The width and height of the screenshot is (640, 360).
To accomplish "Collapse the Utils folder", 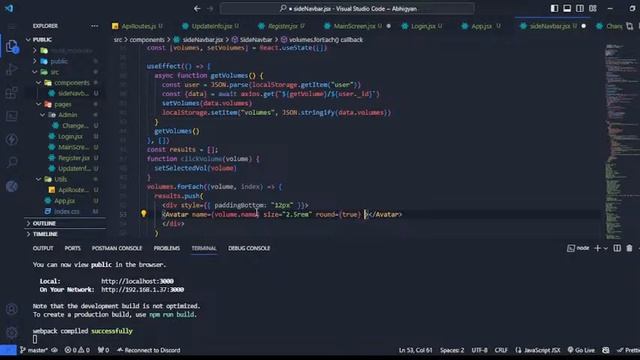I will pos(60,179).
